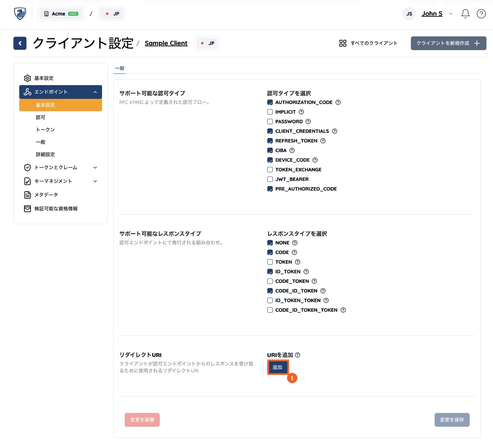Click 変更を破棄 button
Image resolution: width=493 pixels, height=448 pixels.
click(x=142, y=420)
